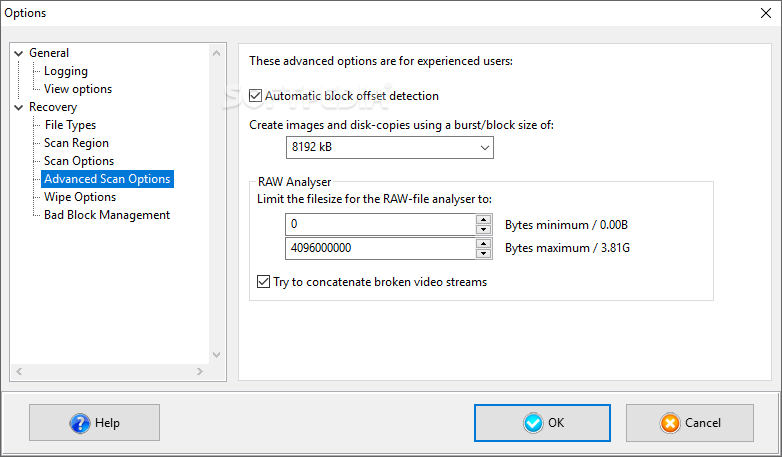Select Logging in the options tree
The image size is (782, 457).
pyautogui.click(x=66, y=71)
